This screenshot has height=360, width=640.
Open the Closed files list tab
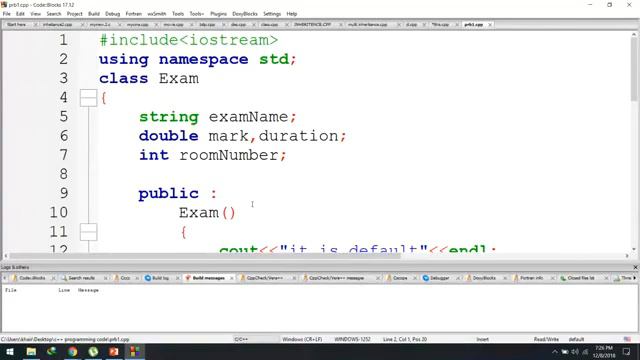pyautogui.click(x=580, y=278)
